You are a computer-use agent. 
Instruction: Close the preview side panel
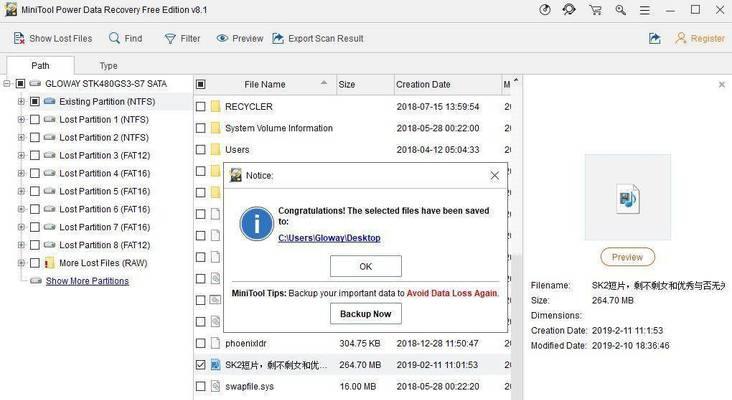pyautogui.click(x=722, y=84)
